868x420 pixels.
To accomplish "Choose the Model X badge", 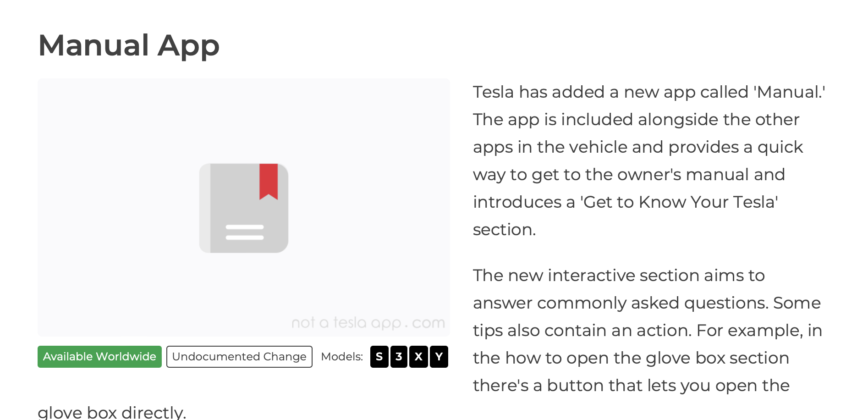I will [418, 357].
